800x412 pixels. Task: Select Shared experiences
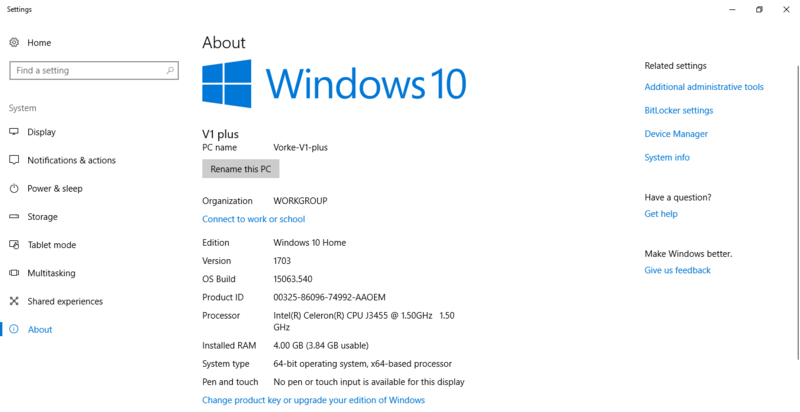65,301
